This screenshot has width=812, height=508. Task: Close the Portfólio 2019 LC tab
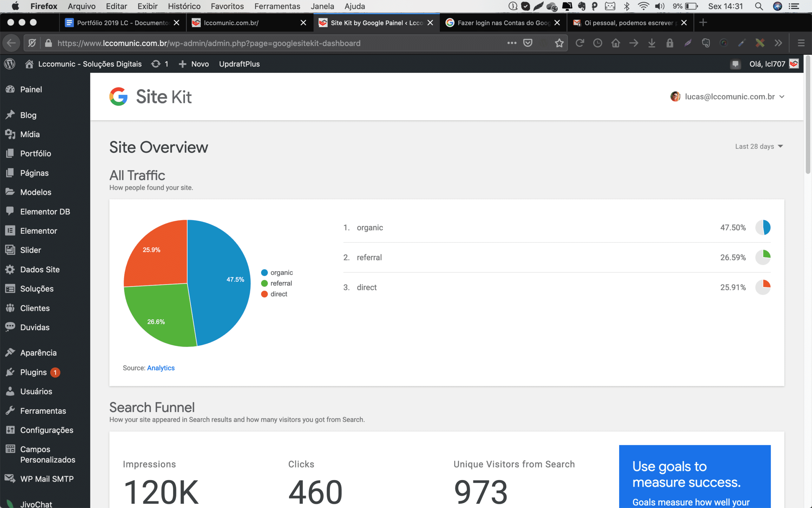pyautogui.click(x=176, y=23)
